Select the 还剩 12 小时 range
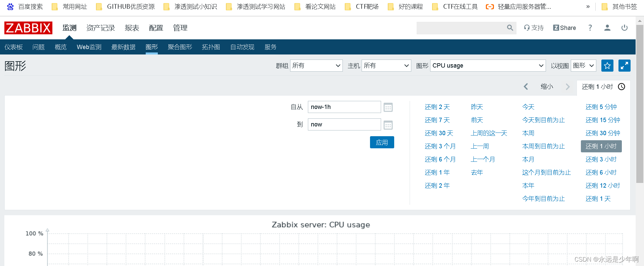The image size is (644, 266). tap(603, 186)
